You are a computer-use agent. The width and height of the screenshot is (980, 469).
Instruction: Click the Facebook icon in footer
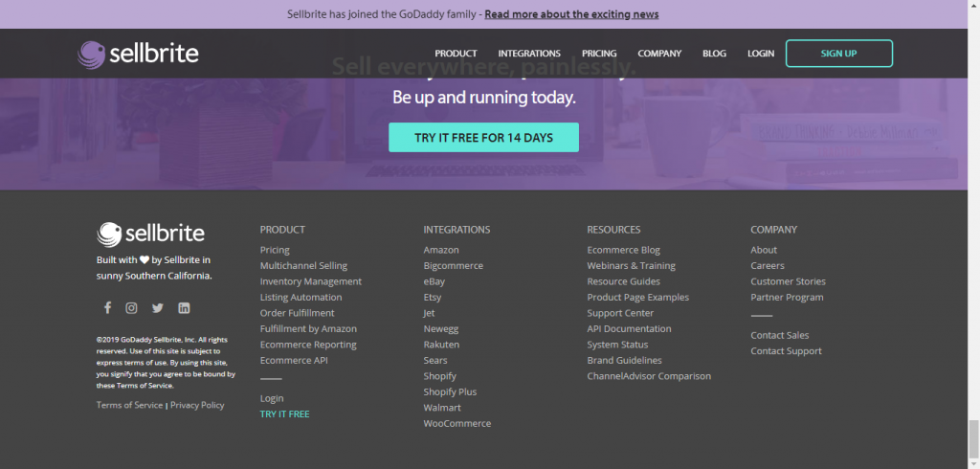[107, 308]
